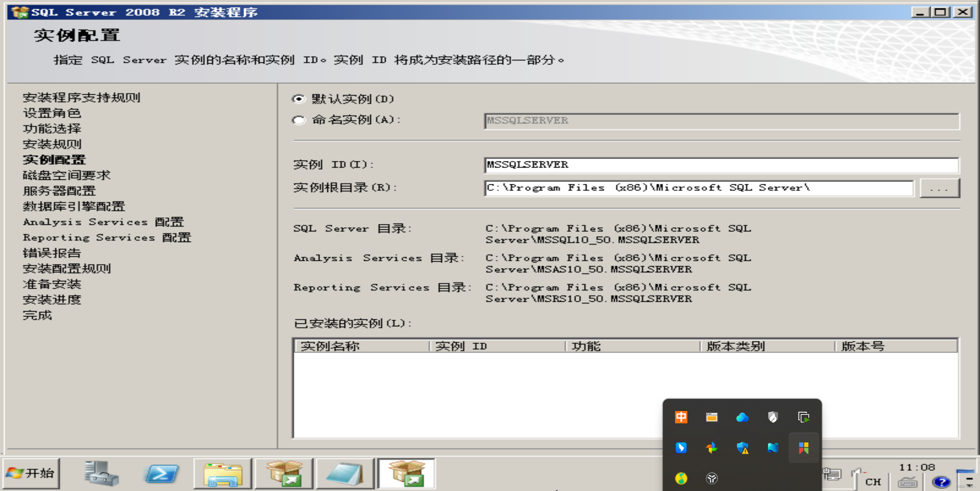Click the 错误报告 step in sidebar
This screenshot has width=980, height=491.
[52, 253]
